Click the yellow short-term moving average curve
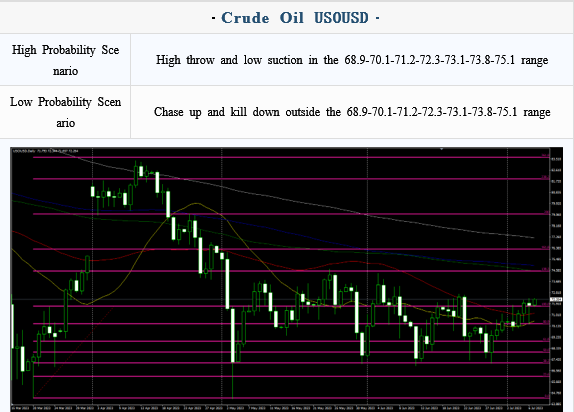This screenshot has height=412, width=574. pos(198,204)
